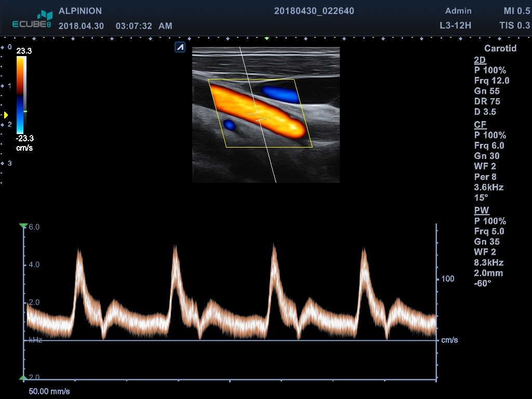Click the upper green spectrum scale triangle
Screen dimensions: 532x399
point(23,226)
